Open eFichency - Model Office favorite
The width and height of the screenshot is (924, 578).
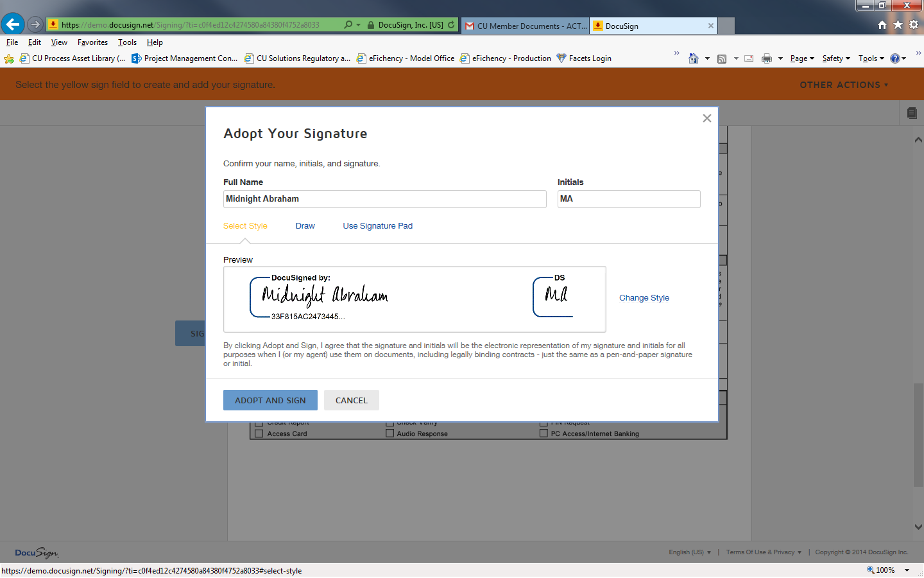406,58
